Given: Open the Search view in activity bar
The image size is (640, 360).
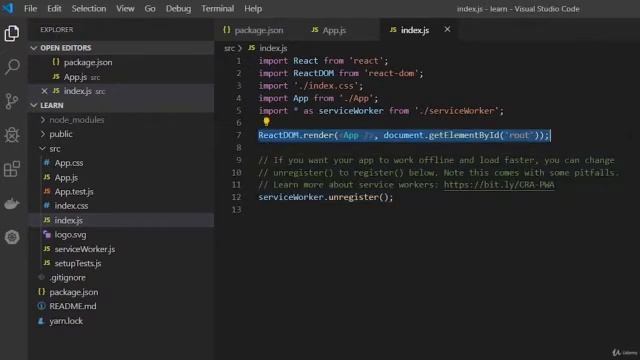Looking at the screenshot, I should [x=12, y=67].
